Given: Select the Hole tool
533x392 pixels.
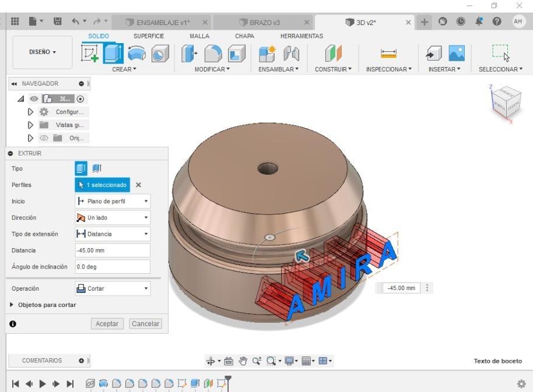Looking at the screenshot, I should point(160,53).
